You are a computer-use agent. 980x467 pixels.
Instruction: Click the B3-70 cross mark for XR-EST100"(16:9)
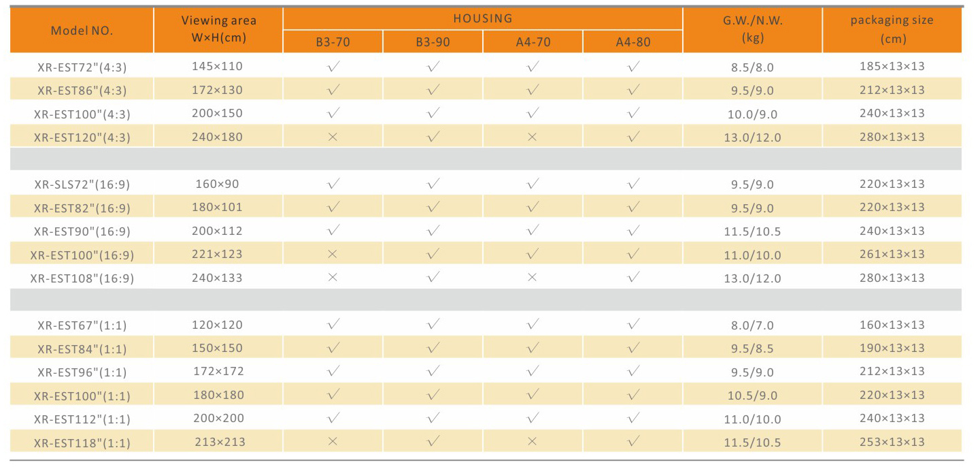point(333,254)
